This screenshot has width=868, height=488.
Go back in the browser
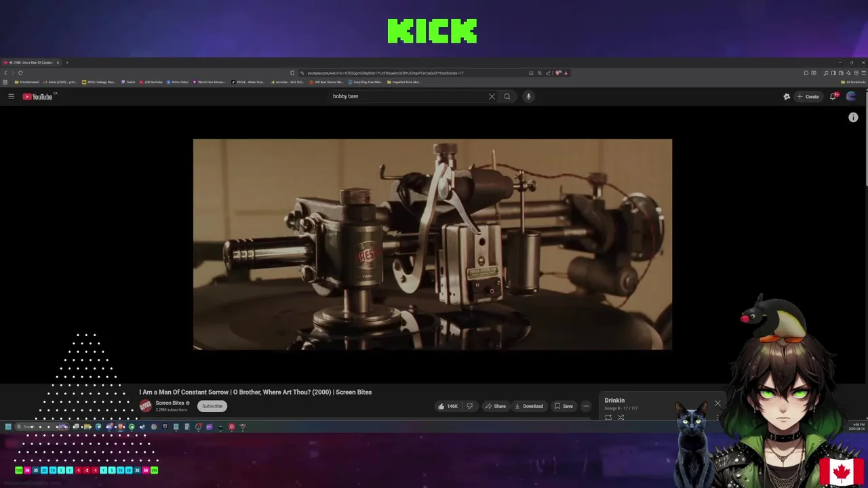[5, 73]
